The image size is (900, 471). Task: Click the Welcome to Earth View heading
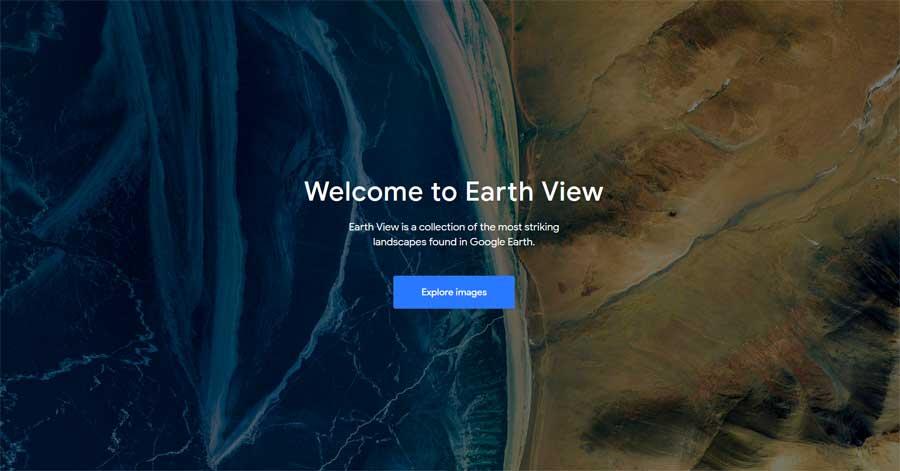click(x=453, y=191)
